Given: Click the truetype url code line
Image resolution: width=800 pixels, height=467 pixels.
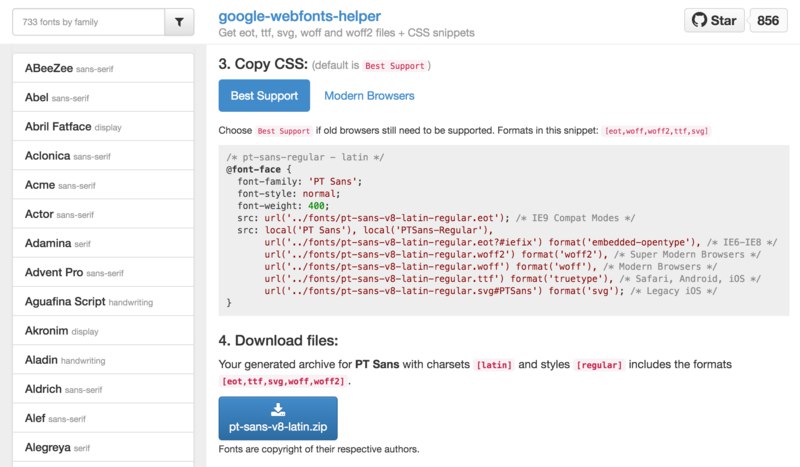Looking at the screenshot, I should (x=512, y=279).
